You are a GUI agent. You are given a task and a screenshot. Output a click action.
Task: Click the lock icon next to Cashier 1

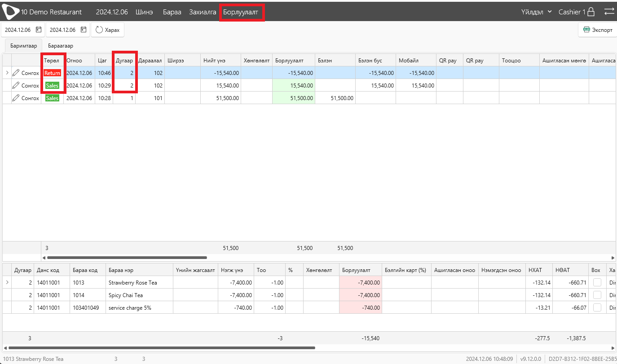[x=591, y=12]
